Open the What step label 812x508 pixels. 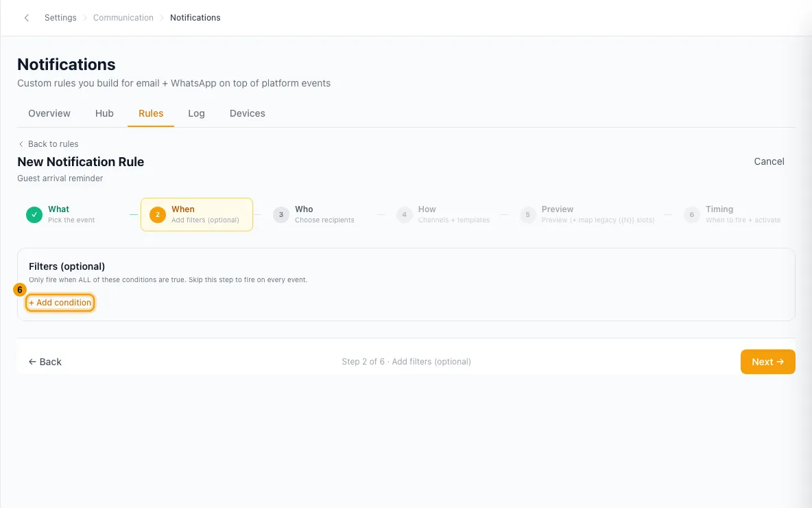[58, 209]
